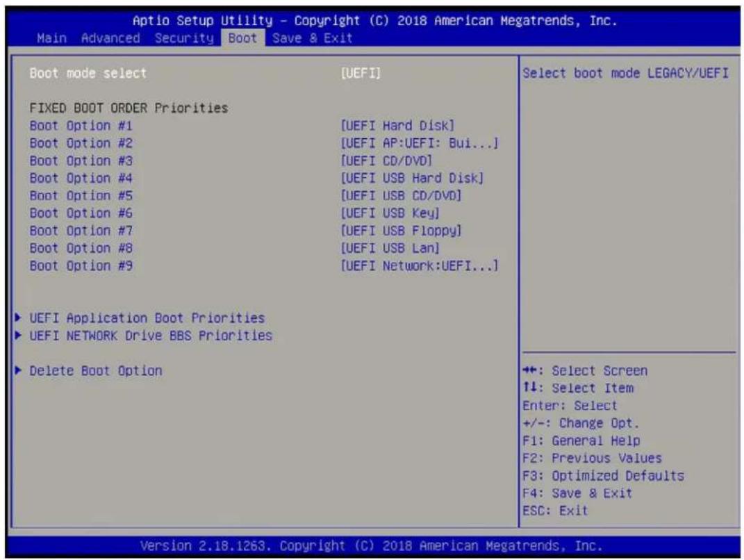Click the F1: General Help hint
Viewport: 744px width, 560px height.
pos(581,441)
